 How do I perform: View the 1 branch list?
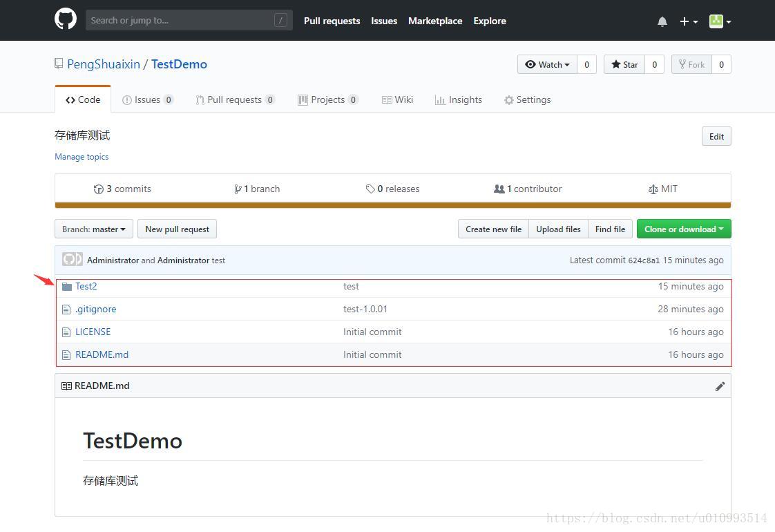[257, 189]
